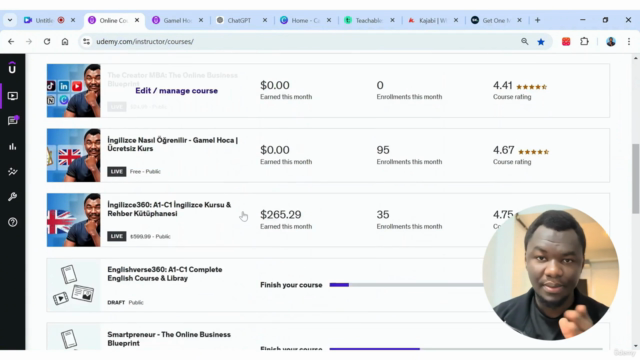Open the Courses icon in sidebar
The height and width of the screenshot is (360, 640).
[13, 96]
